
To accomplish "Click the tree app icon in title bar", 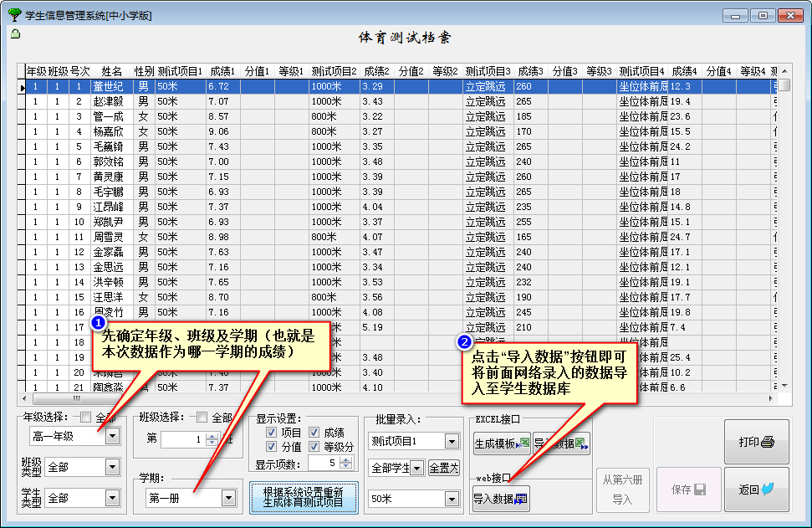I will click(13, 14).
